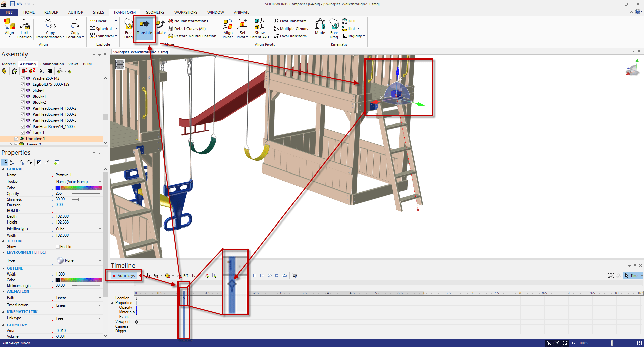Viewport: 644px width, 347px height.
Task: Click the Effects button in Timeline
Action: (189, 276)
